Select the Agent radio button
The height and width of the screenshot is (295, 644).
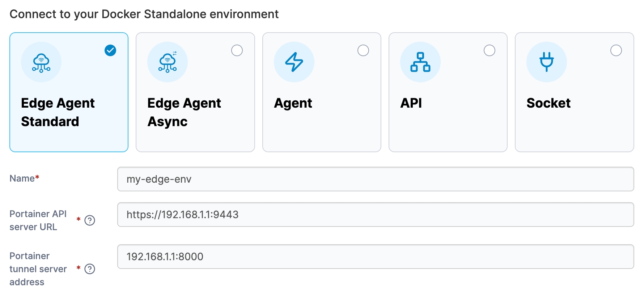coord(363,50)
